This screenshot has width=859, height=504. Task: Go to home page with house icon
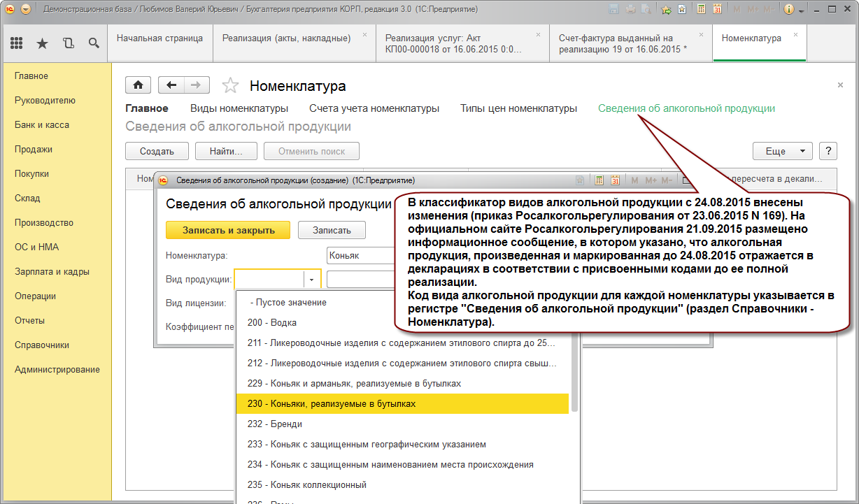138,85
